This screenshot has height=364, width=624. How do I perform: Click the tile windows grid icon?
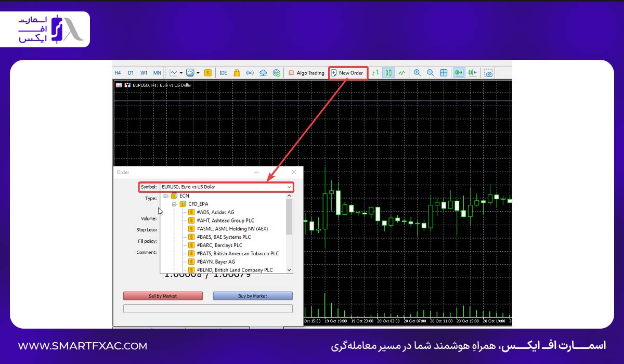coord(444,73)
